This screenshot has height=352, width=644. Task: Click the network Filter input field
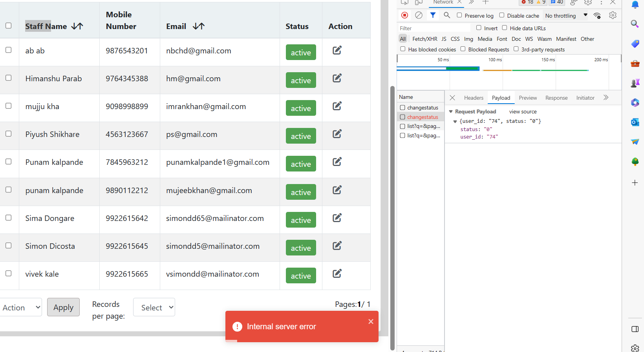[x=434, y=28]
